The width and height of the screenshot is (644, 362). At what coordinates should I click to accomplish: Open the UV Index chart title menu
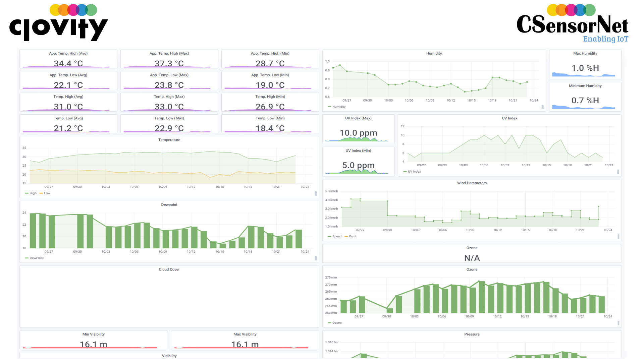pyautogui.click(x=509, y=118)
